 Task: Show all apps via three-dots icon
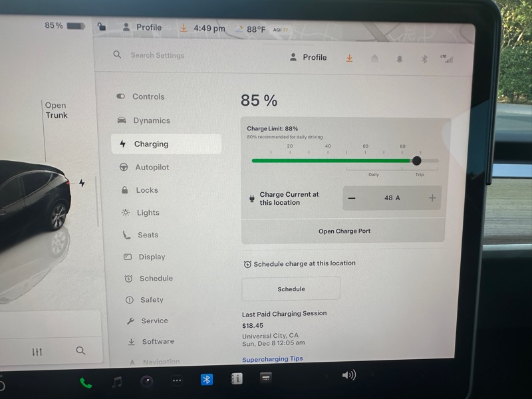tap(177, 381)
